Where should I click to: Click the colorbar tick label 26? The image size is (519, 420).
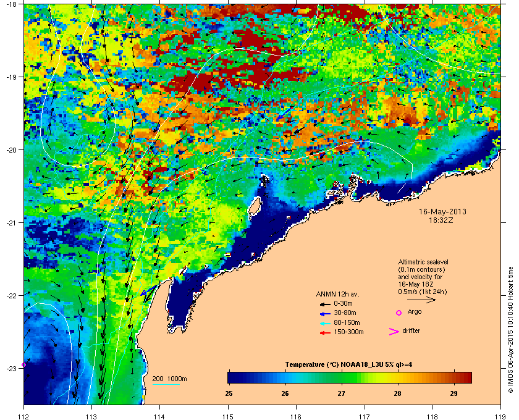[x=285, y=393]
